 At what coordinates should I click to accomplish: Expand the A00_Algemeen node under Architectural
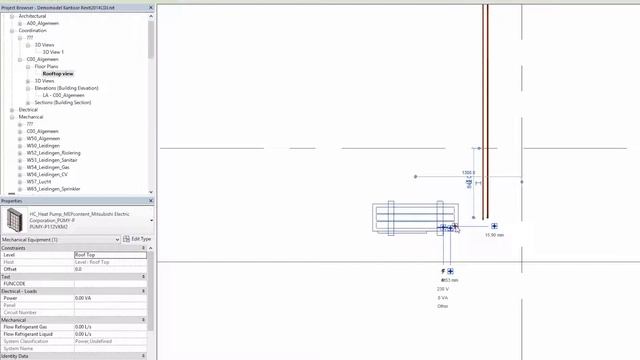point(20,24)
